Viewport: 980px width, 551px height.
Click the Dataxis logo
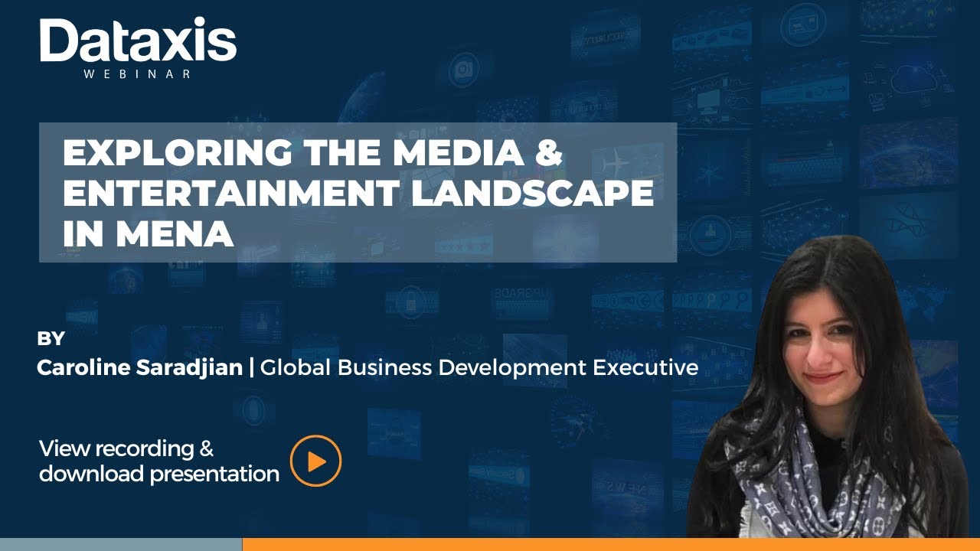[138, 41]
